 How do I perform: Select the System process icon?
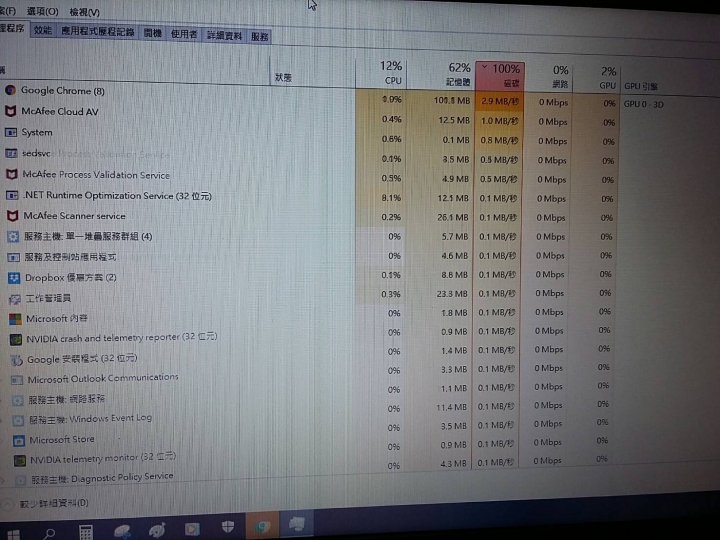coord(11,132)
